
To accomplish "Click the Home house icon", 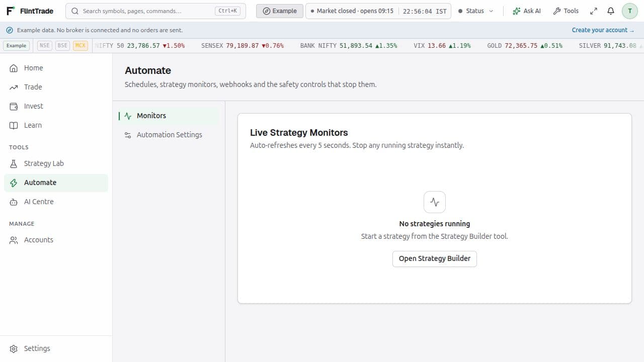I will click(x=14, y=68).
